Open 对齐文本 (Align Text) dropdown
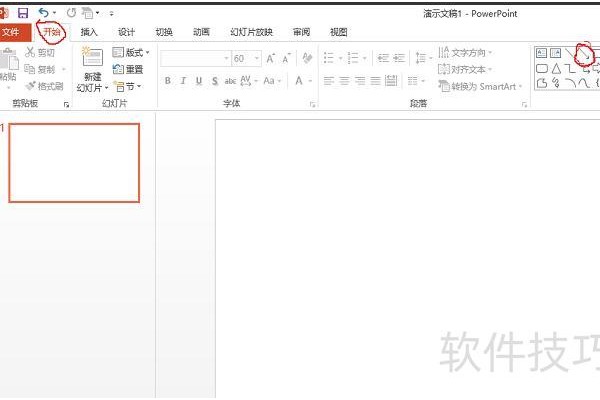 tap(465, 69)
